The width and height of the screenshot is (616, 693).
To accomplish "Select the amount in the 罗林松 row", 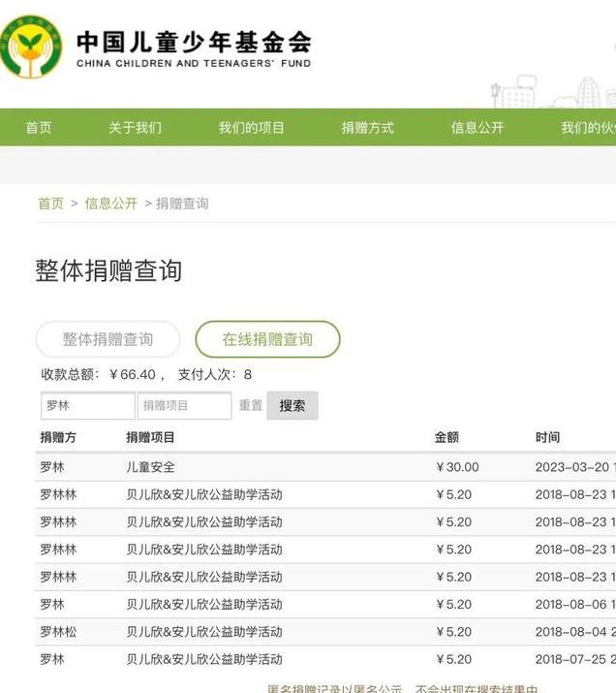I will click(x=453, y=632).
